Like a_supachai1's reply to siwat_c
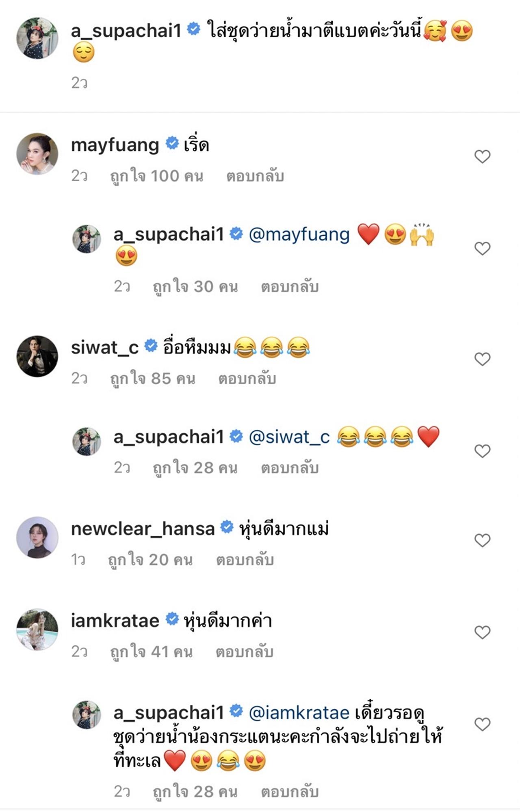The height and width of the screenshot is (812, 520). [482, 451]
